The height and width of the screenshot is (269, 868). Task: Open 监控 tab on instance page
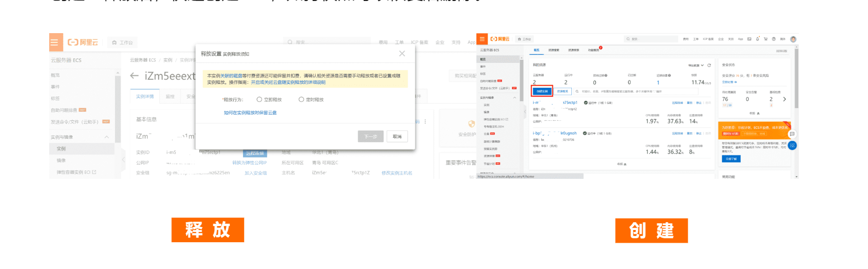click(x=170, y=96)
